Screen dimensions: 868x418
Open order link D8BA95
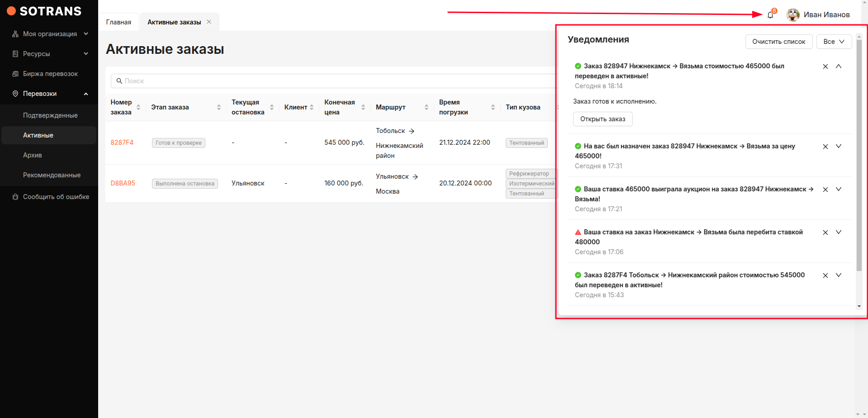(123, 183)
